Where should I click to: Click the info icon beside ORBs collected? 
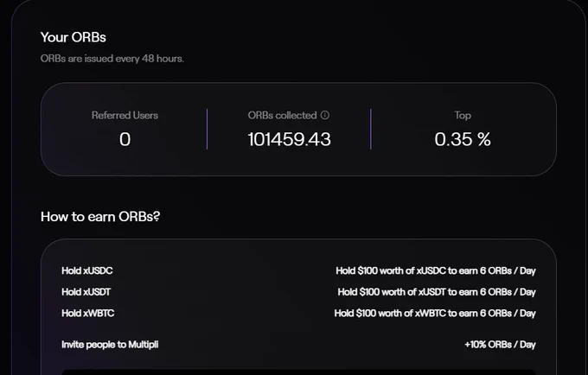click(325, 115)
